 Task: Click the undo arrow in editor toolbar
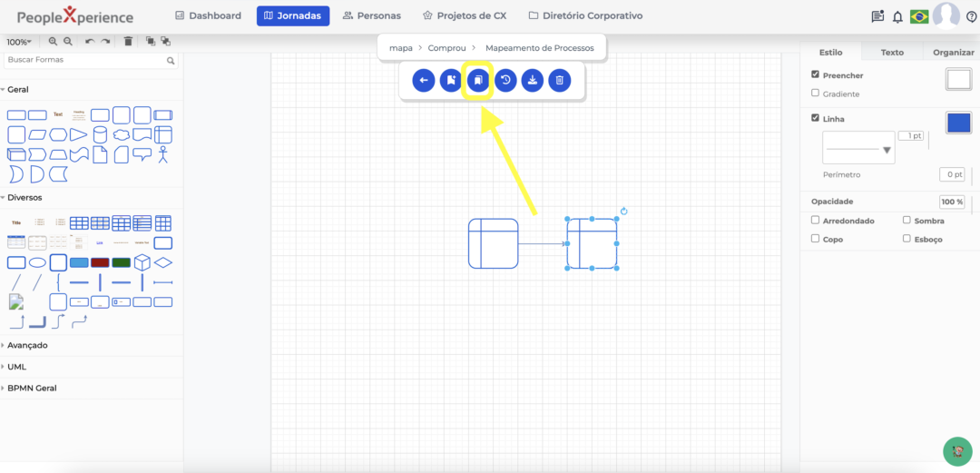coord(89,42)
